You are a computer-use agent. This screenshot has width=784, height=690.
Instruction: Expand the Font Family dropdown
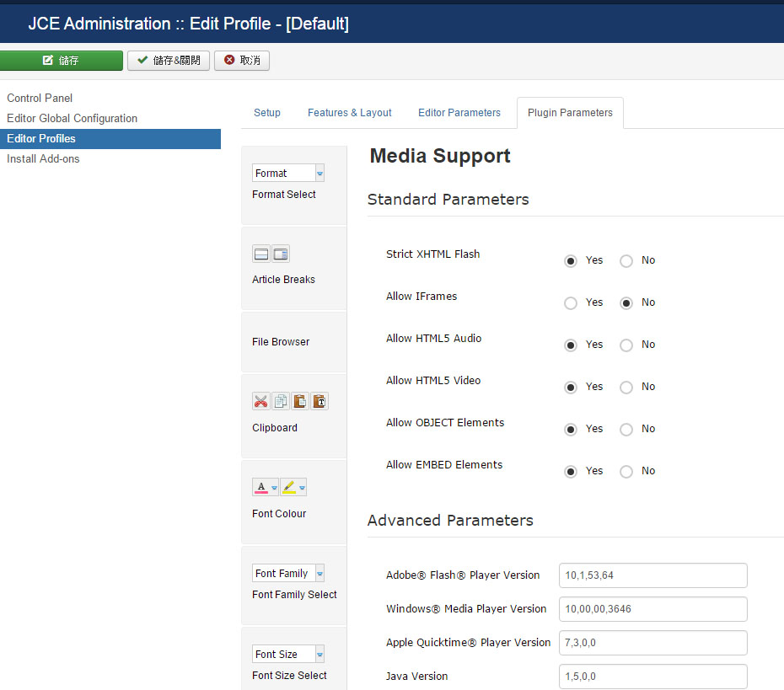tap(288, 573)
